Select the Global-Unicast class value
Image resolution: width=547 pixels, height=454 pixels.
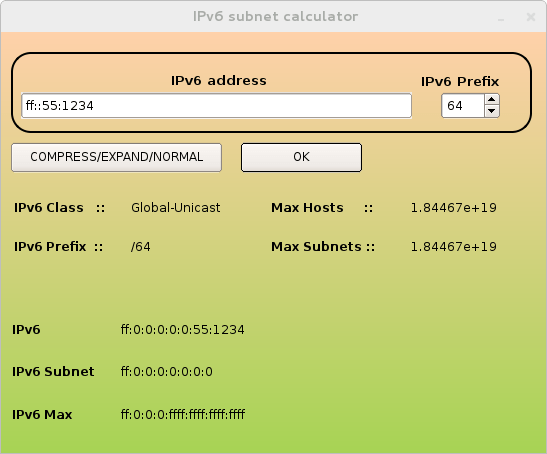[x=175, y=208]
